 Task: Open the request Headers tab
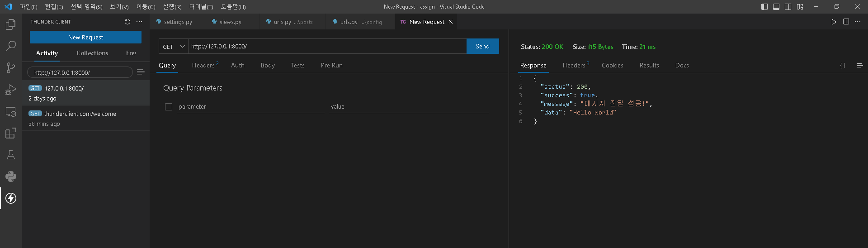(205, 66)
